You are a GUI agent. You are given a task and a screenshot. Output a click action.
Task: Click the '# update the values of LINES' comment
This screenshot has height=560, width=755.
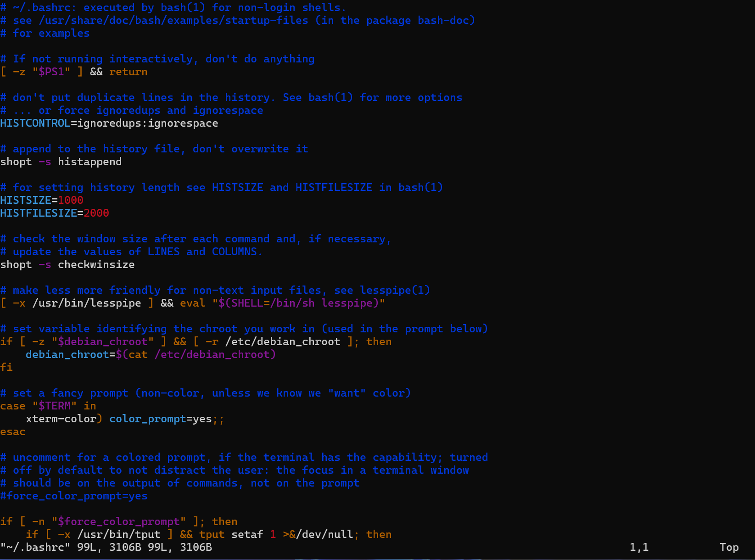point(132,252)
